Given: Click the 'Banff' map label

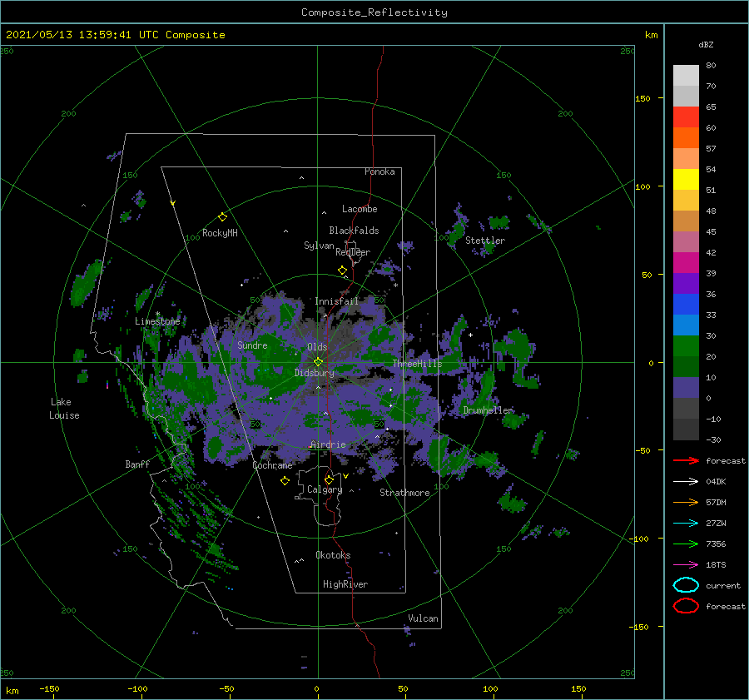Looking at the screenshot, I should 137,464.
